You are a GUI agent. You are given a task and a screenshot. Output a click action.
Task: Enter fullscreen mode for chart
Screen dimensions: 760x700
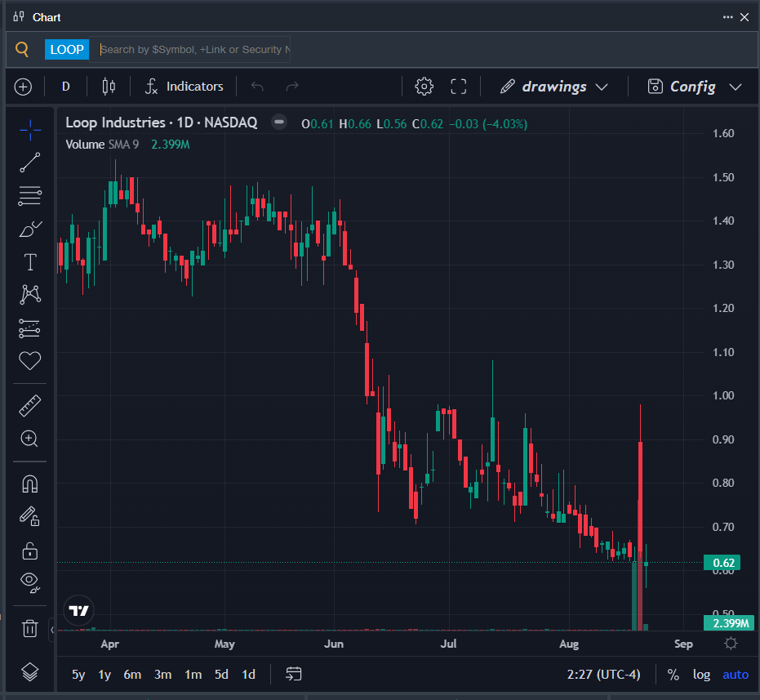point(458,87)
